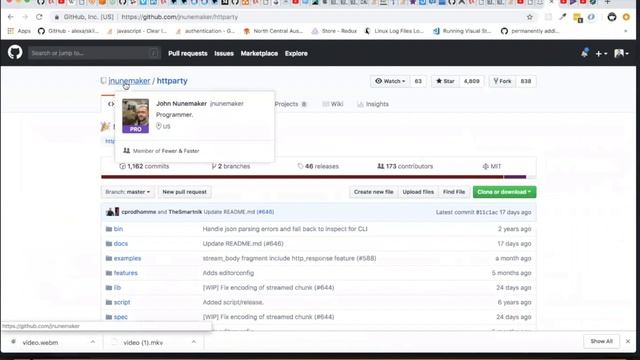The image size is (640, 360).
Task: Switch to the Wiki tab
Action: [x=332, y=104]
